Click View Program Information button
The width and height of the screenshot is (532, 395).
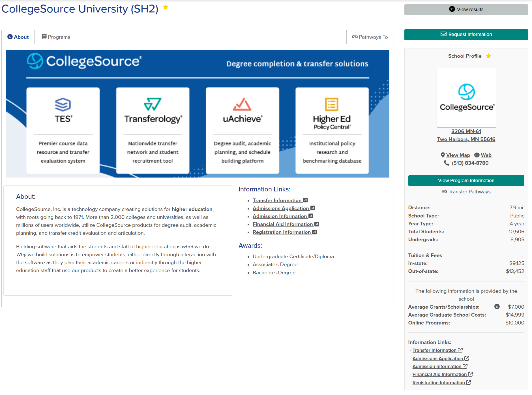(466, 180)
